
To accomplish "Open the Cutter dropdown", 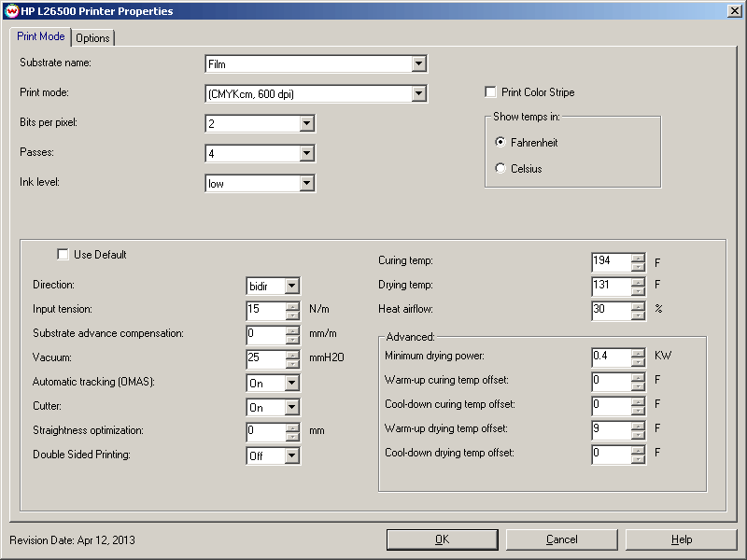I will coord(291,408).
